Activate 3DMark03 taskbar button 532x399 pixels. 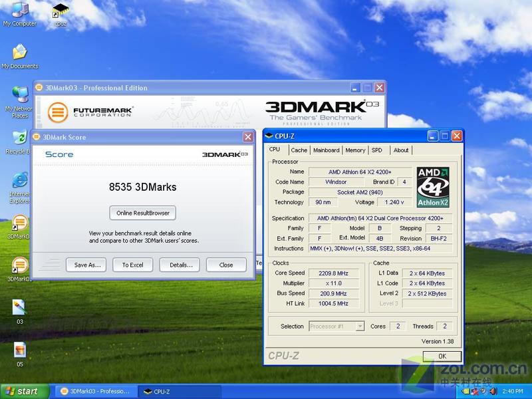(96, 391)
